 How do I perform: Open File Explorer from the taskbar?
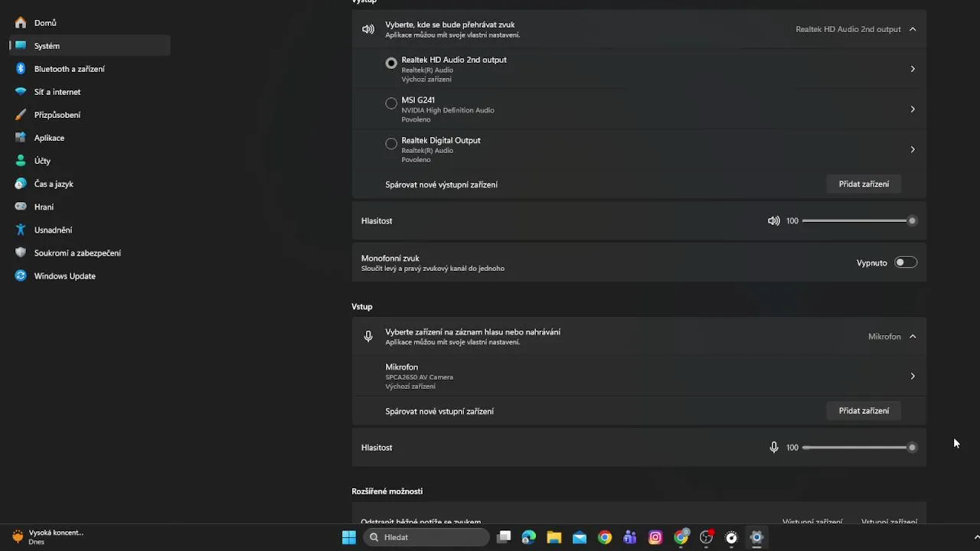554,537
